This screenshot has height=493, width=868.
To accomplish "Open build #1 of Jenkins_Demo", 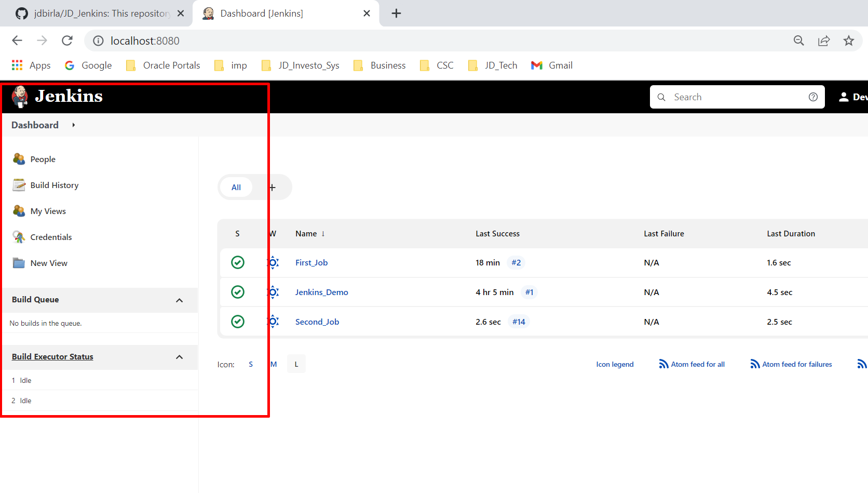I will (x=529, y=292).
